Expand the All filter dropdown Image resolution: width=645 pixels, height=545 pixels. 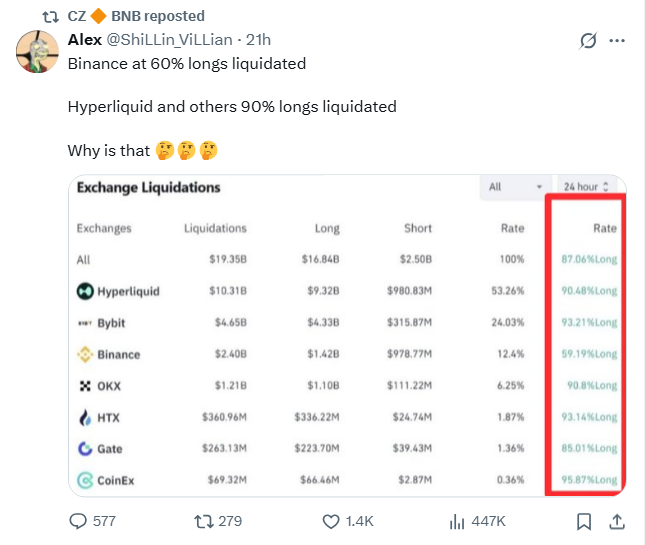click(515, 187)
